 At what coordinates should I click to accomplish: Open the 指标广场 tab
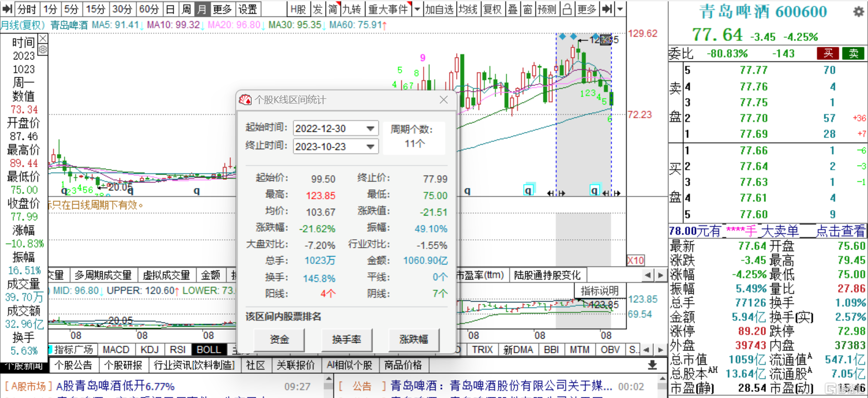click(x=74, y=350)
